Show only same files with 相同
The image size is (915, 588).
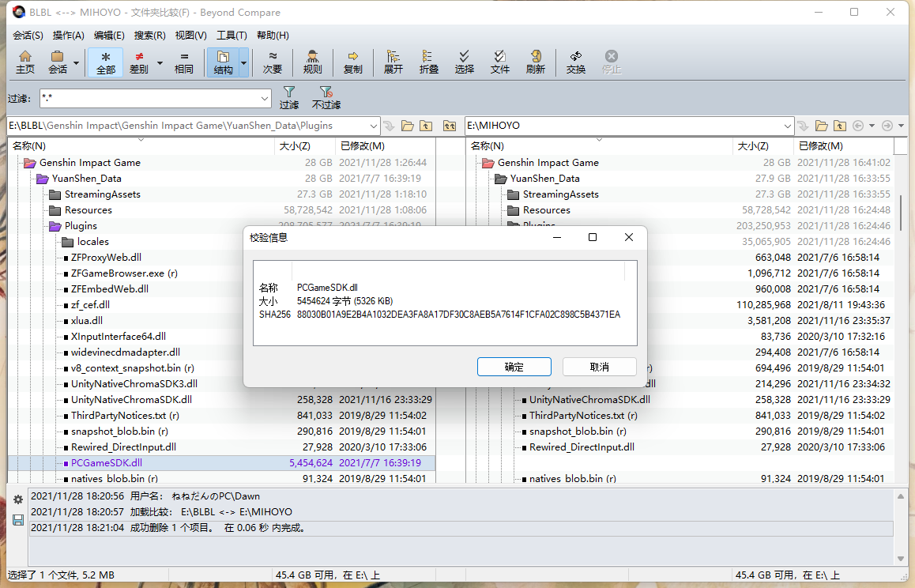(x=184, y=62)
